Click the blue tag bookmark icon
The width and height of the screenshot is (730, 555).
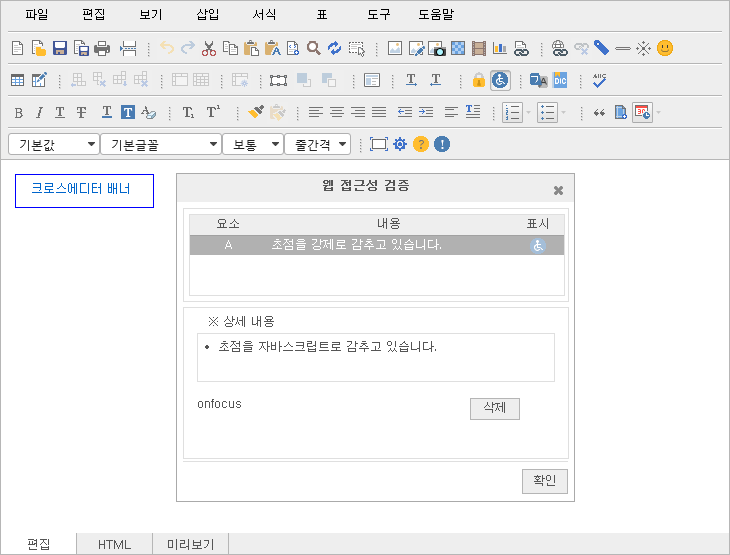click(x=602, y=47)
